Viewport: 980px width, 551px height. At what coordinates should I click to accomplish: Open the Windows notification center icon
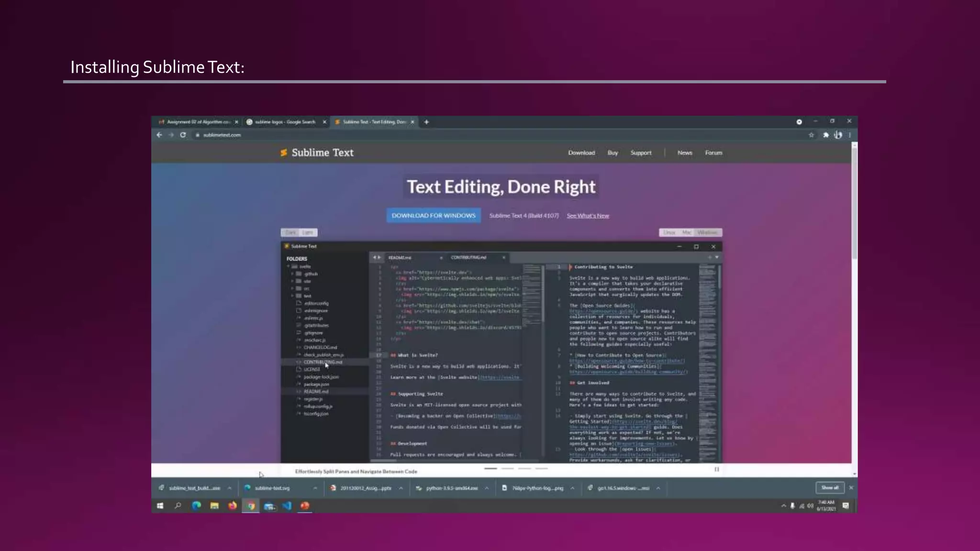pyautogui.click(x=846, y=506)
